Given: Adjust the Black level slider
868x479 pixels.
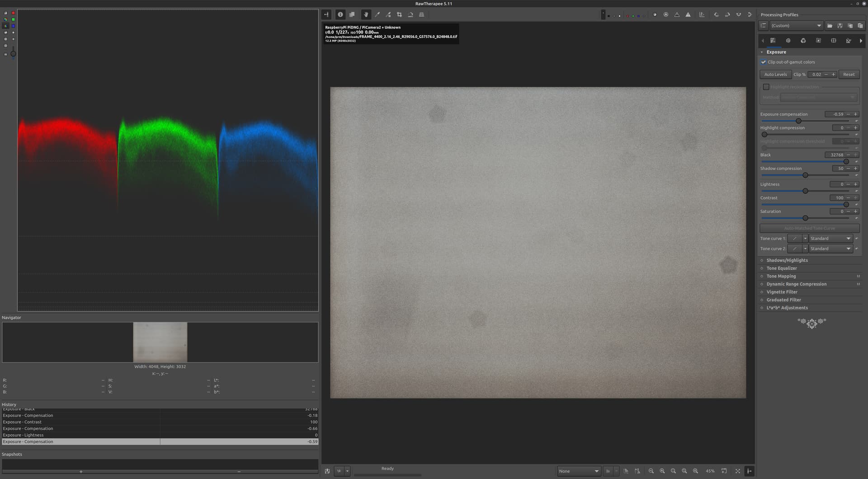Looking at the screenshot, I should click(x=805, y=162).
